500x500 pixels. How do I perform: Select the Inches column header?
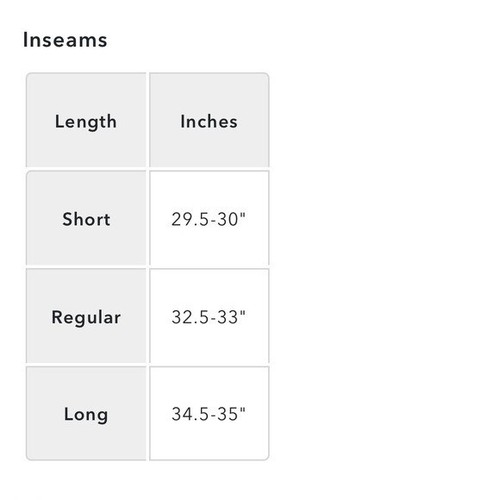click(x=209, y=120)
